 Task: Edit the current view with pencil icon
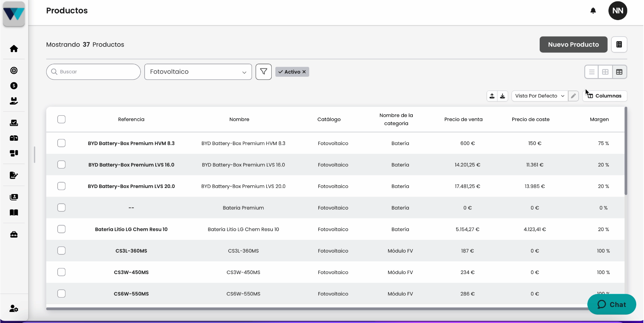coord(573,96)
